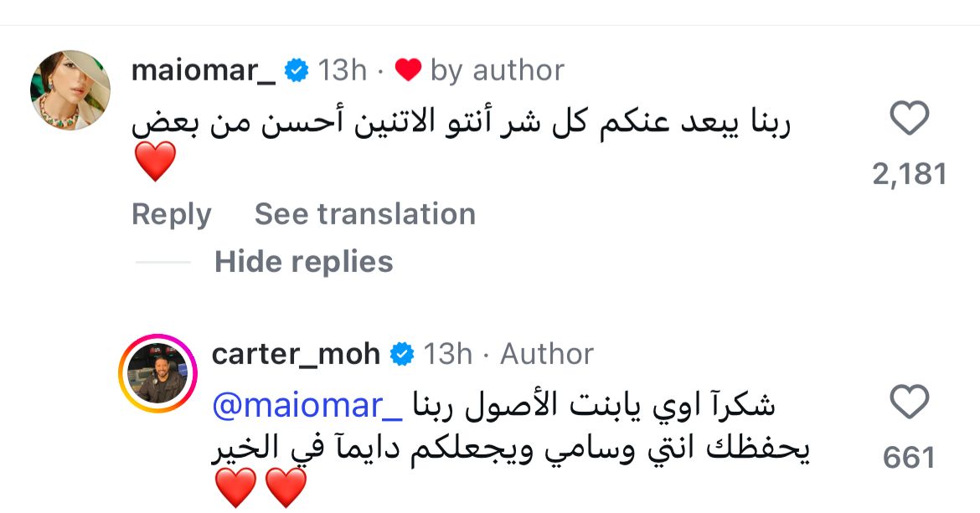Open carter_moh's story from the avatar ring
The image size is (980, 513).
click(x=157, y=373)
